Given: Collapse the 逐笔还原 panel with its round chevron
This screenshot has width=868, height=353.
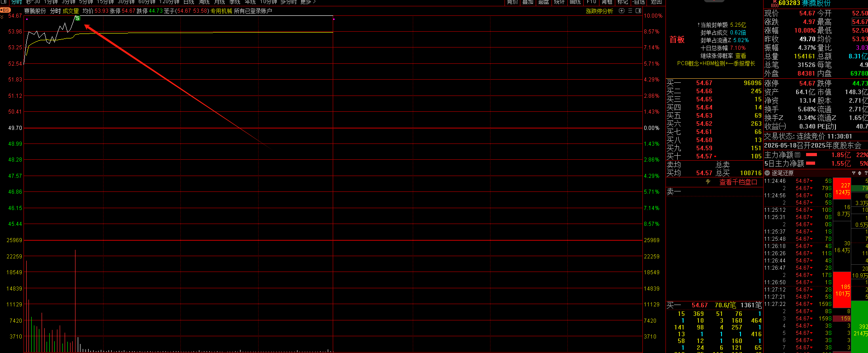Looking at the screenshot, I should click(767, 173).
